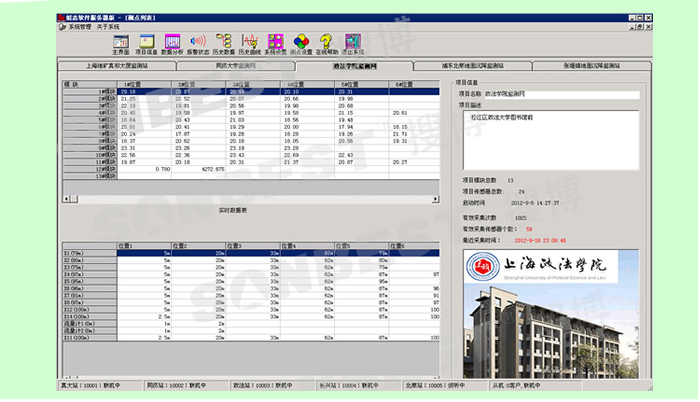Click the 退出系统 exit system icon
The height and width of the screenshot is (402, 700).
coord(352,43)
